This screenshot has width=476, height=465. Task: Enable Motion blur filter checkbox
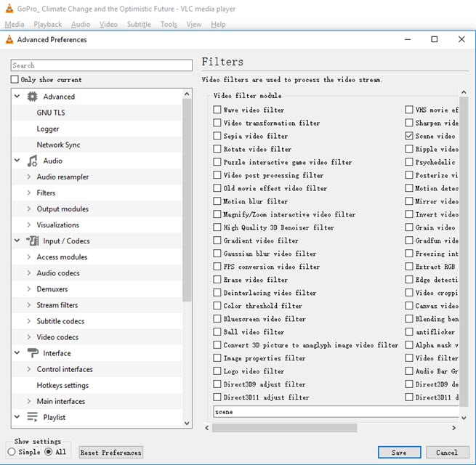click(x=217, y=201)
